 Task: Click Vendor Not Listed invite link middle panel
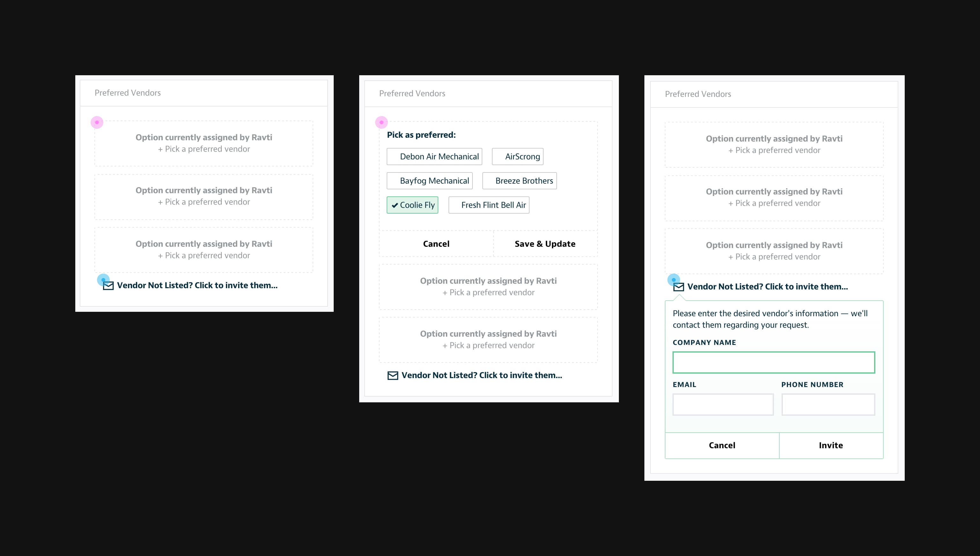point(481,375)
